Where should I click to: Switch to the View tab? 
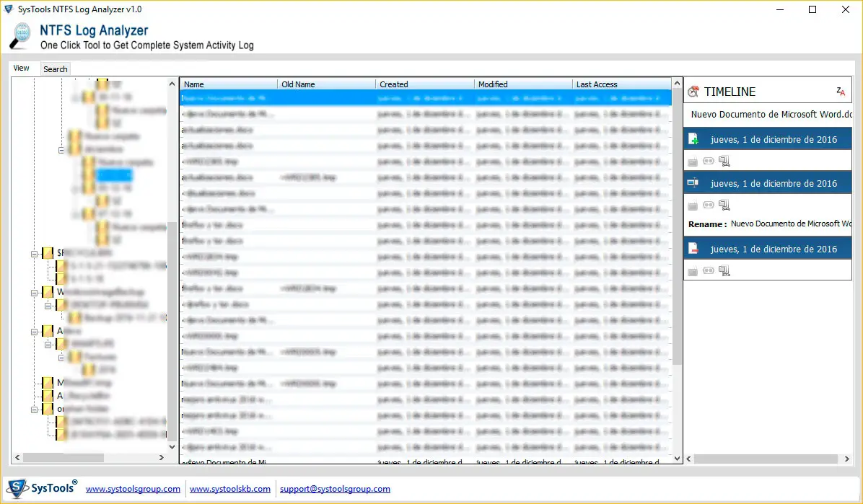tap(22, 68)
